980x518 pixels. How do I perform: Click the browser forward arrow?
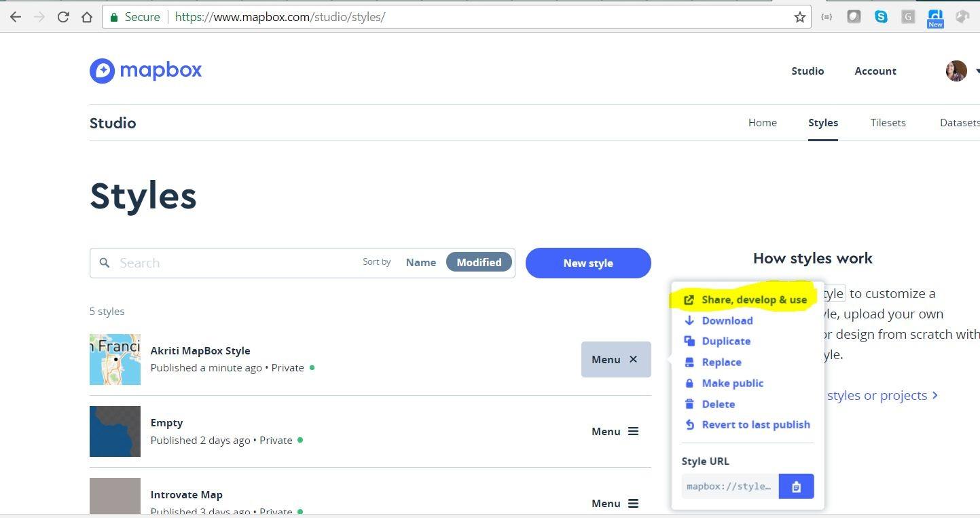pos(39,17)
